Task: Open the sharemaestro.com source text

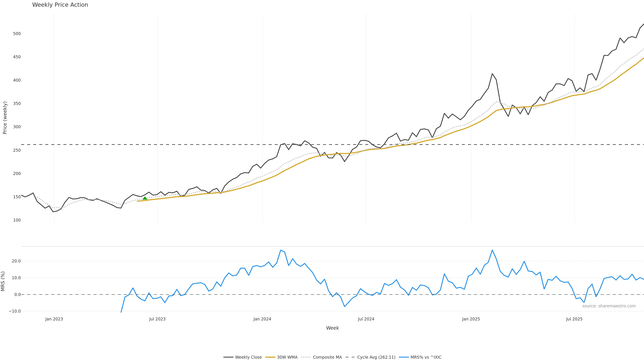Action: pyautogui.click(x=609, y=306)
